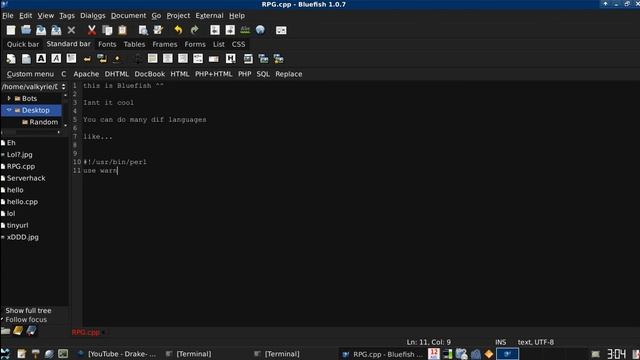Open the Project menu

[178, 16]
